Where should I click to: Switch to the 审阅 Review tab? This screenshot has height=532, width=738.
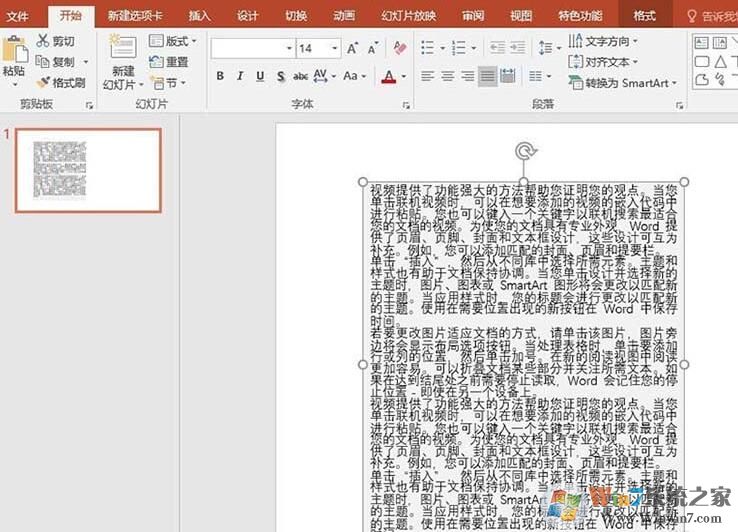pyautogui.click(x=473, y=16)
